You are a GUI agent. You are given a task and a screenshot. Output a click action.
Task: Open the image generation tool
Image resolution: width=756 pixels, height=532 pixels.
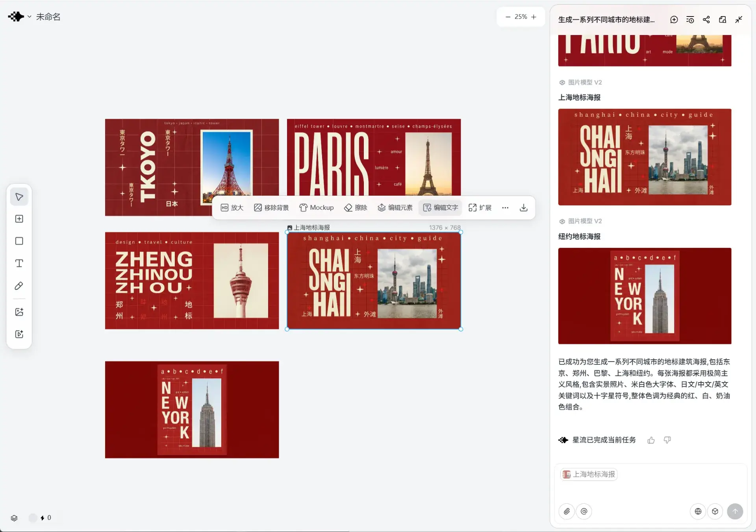coord(19,312)
